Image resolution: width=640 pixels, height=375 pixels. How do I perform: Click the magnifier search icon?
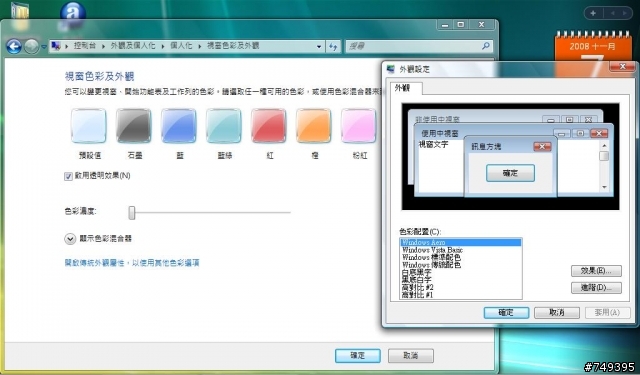pos(485,46)
